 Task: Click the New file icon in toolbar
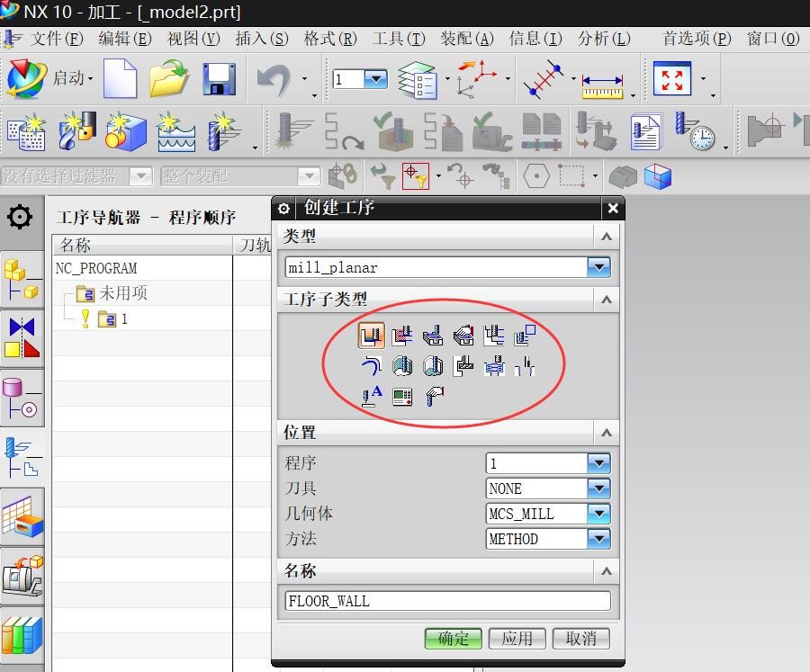(120, 79)
